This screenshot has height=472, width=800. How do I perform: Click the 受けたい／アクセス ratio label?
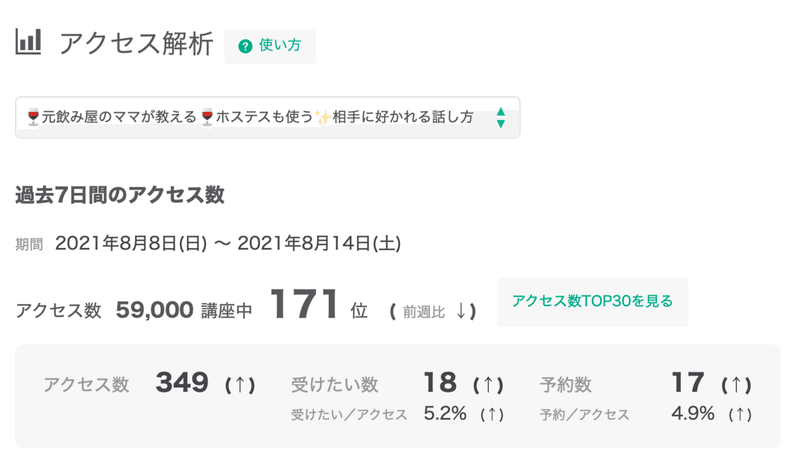[x=349, y=415]
